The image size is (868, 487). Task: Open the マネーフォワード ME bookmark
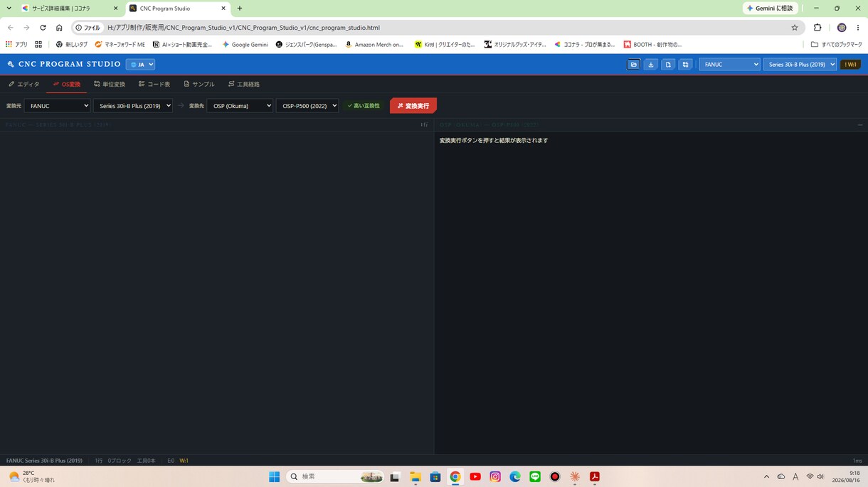120,44
